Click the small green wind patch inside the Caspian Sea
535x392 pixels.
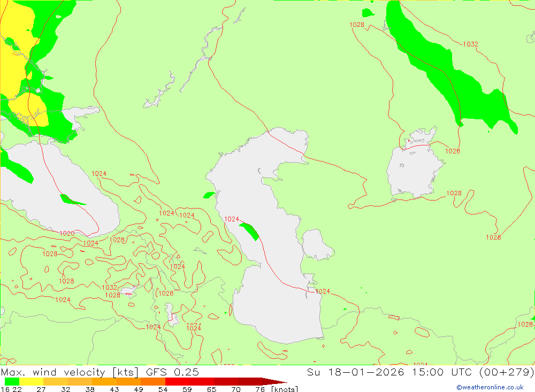(x=249, y=232)
